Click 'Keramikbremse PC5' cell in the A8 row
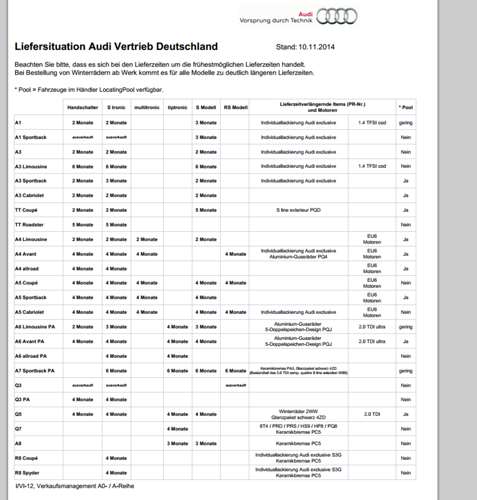Viewport: 477px width, 500px height. [298, 444]
